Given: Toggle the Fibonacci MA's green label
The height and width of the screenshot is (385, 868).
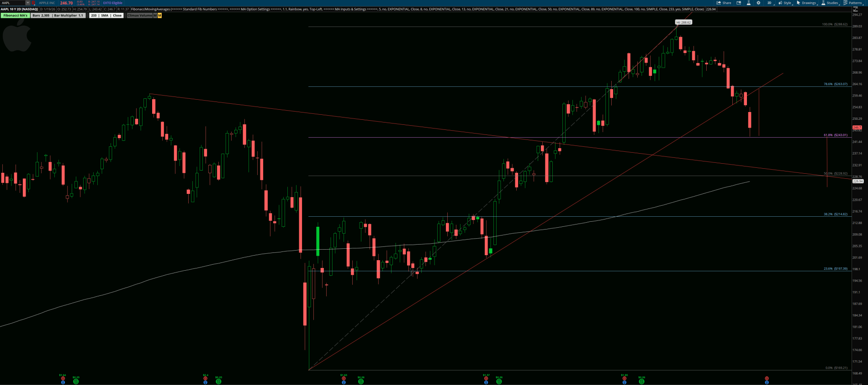Looking at the screenshot, I should (15, 16).
